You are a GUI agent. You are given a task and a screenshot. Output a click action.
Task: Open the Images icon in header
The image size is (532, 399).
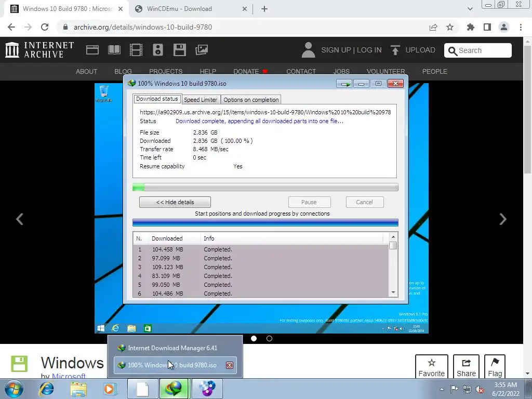(202, 50)
